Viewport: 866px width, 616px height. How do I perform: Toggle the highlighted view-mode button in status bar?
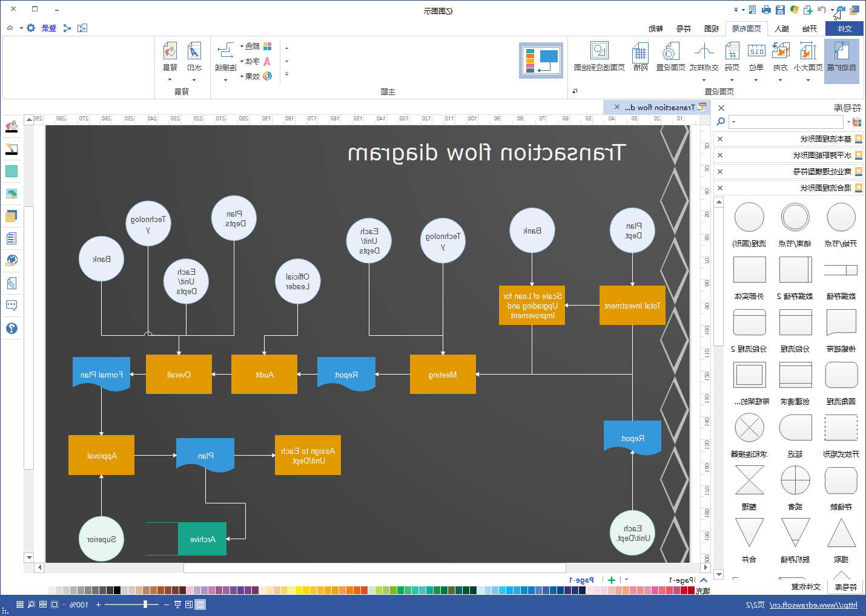(x=200, y=604)
